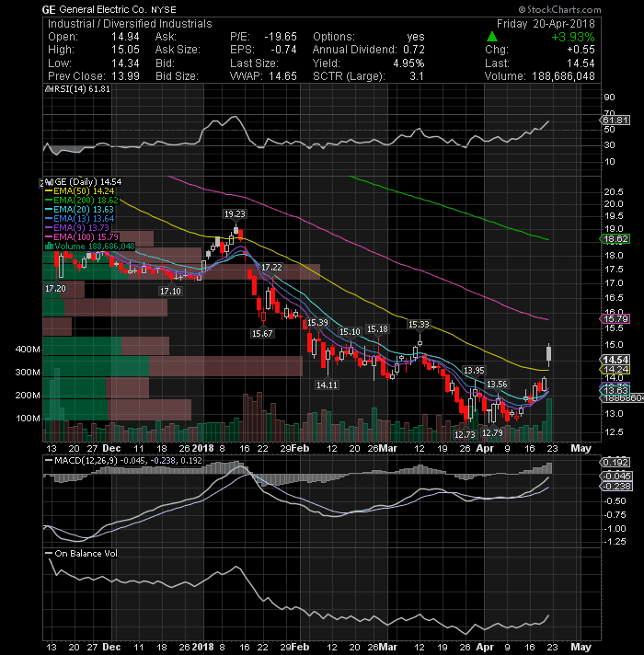
Task: Select the Open value 14.94
Action: pyautogui.click(x=125, y=37)
